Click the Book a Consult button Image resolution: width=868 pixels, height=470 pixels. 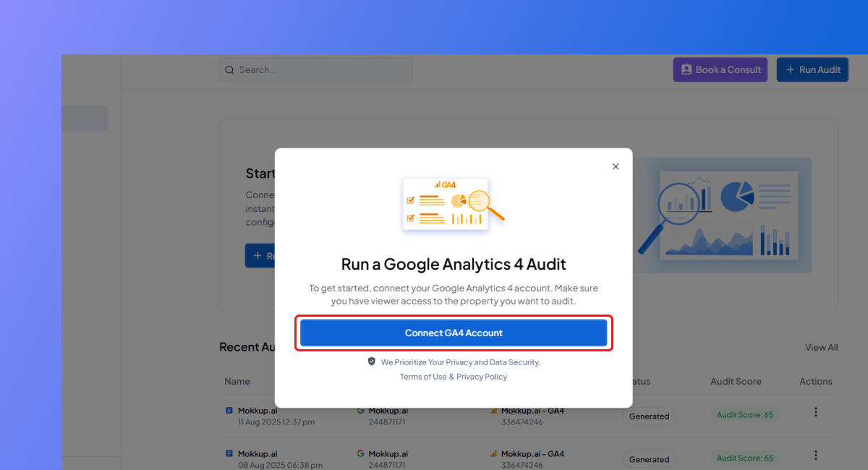pyautogui.click(x=720, y=70)
